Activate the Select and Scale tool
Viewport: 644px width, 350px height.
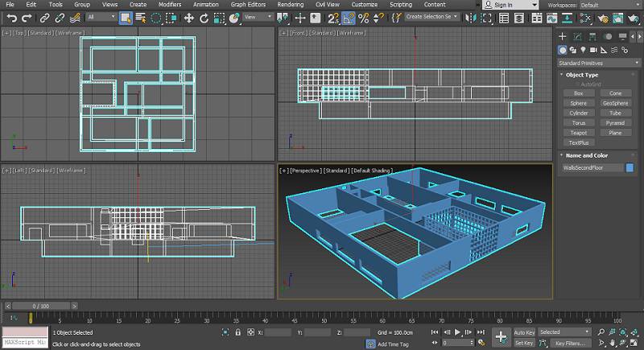point(219,18)
